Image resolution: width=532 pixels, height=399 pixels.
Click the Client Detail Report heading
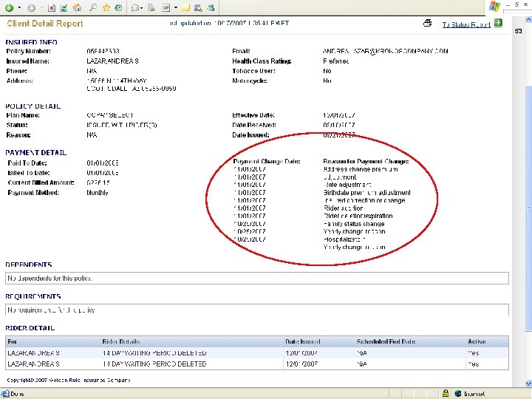(x=45, y=24)
